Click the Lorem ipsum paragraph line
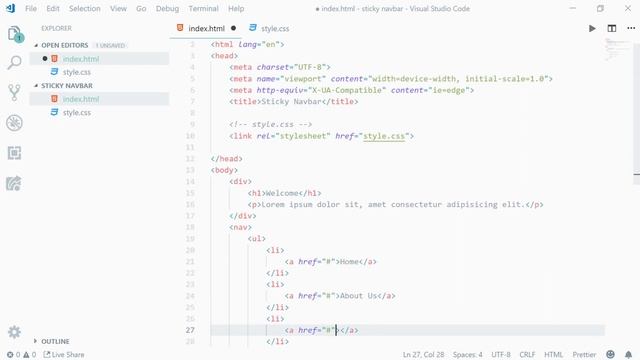 point(395,204)
